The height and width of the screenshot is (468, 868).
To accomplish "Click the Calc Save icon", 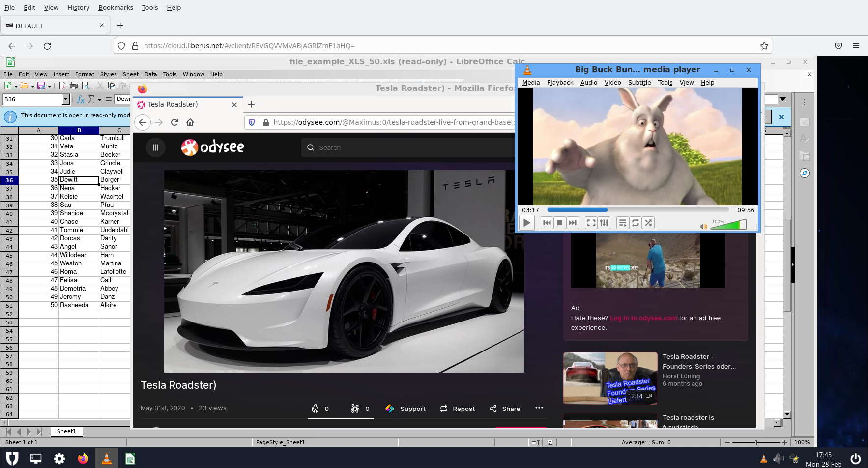I will pyautogui.click(x=41, y=86).
